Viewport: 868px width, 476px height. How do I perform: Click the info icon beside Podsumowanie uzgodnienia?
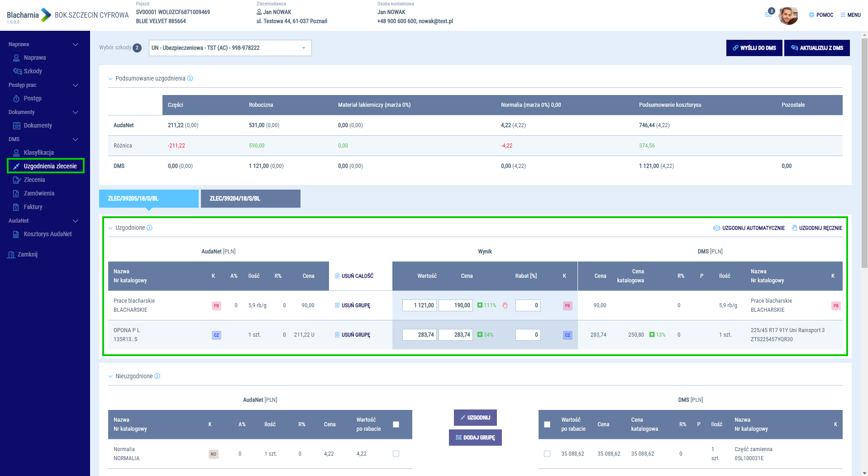(x=190, y=79)
